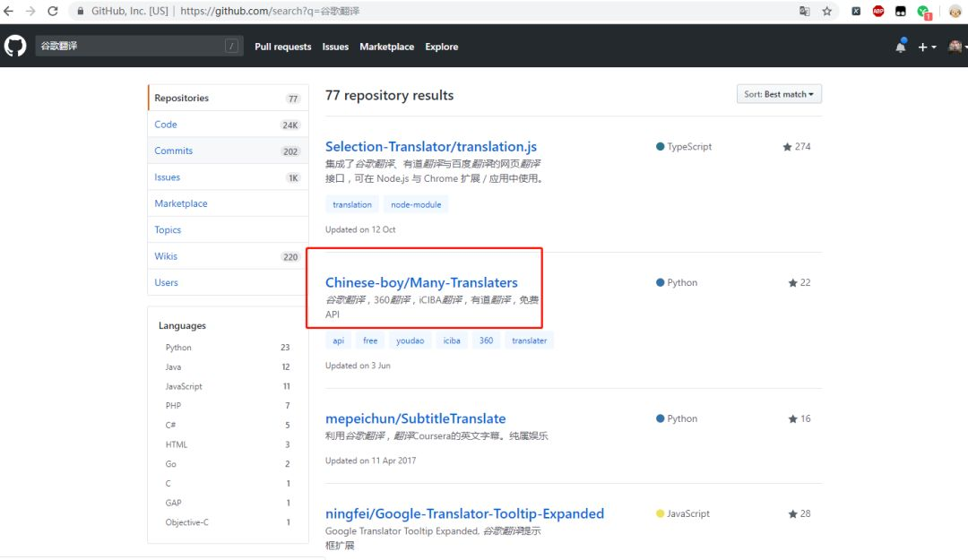This screenshot has width=968, height=560.
Task: Click the browser address bar URL
Action: click(270, 11)
